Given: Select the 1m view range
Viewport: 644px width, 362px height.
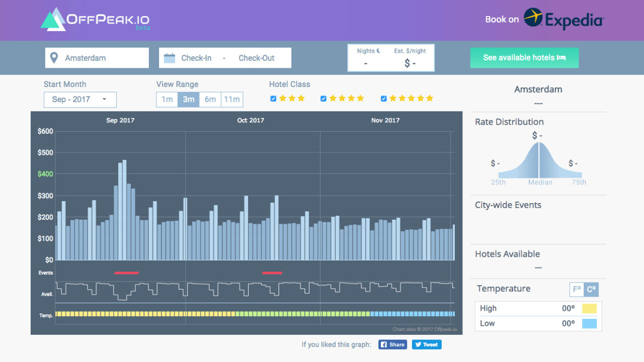Looking at the screenshot, I should tap(167, 100).
